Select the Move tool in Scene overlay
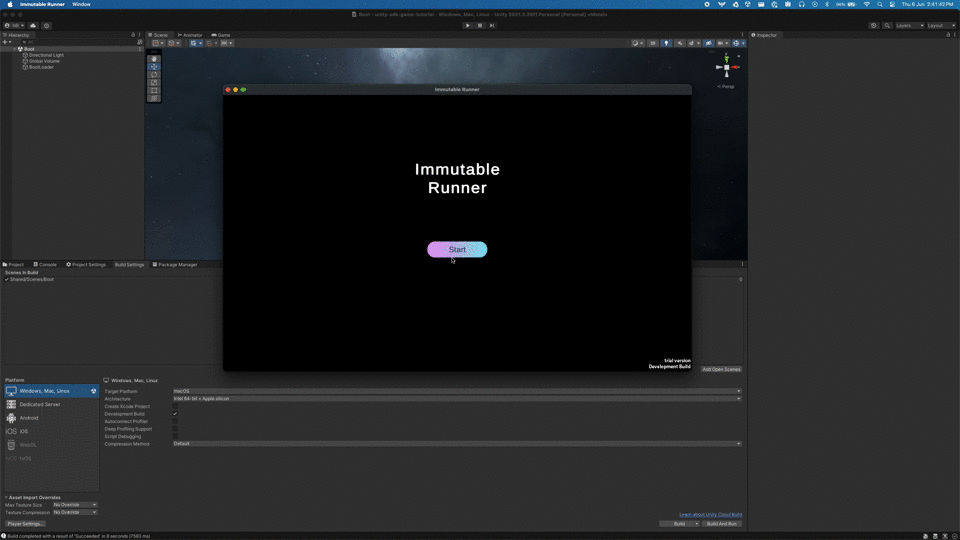The width and height of the screenshot is (960, 540). click(x=154, y=67)
